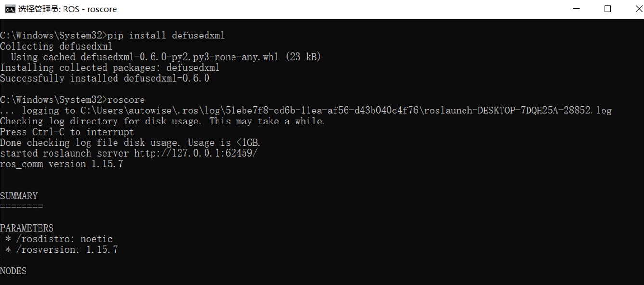Screen dimensions: 644x285
Task: Minimize the Command Prompt window
Action: coord(576,8)
